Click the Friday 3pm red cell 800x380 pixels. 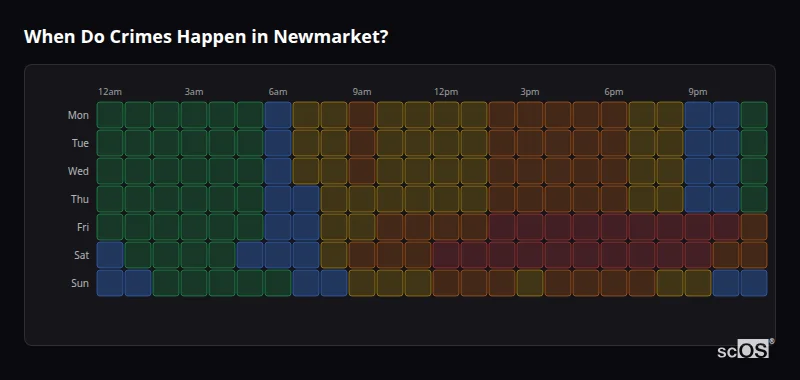click(530, 227)
